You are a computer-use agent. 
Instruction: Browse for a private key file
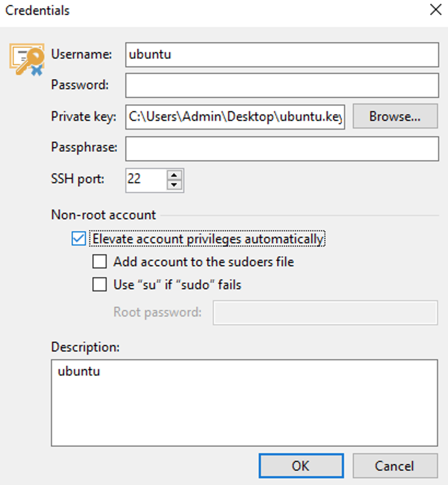pos(395,116)
